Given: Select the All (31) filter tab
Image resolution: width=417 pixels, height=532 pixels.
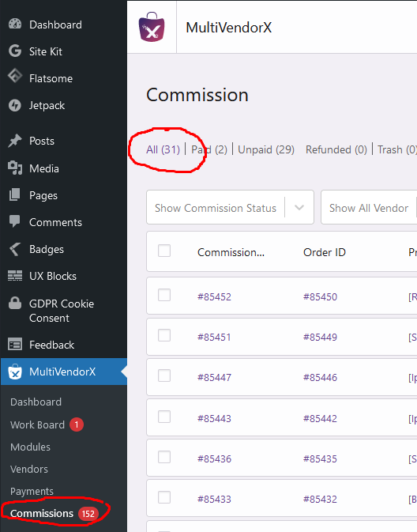Looking at the screenshot, I should (163, 149).
